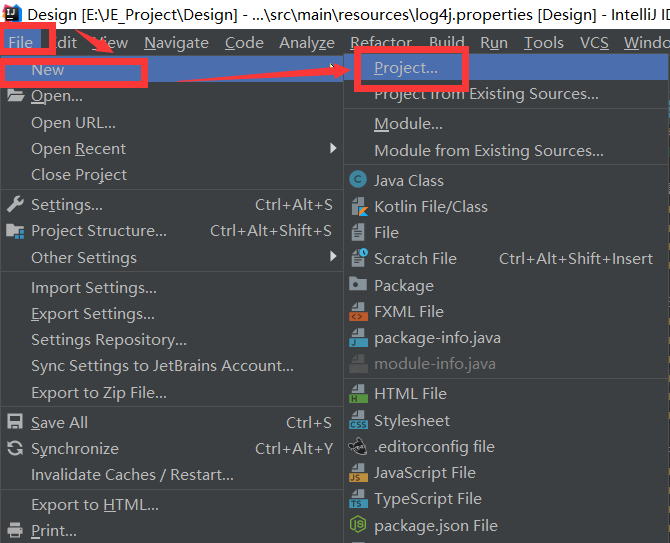Viewport: 670px width, 543px height.
Task: Click the Java Class icon
Action: point(357,180)
